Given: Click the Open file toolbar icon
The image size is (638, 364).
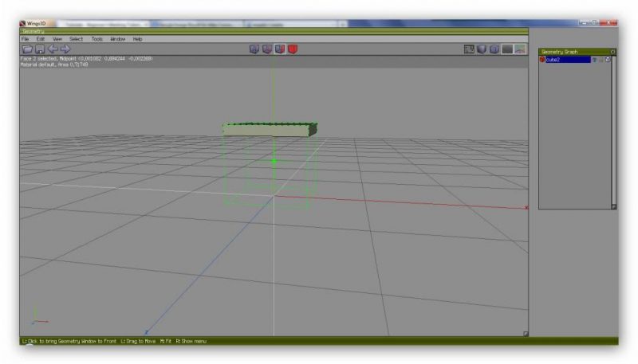Looking at the screenshot, I should coord(26,49).
